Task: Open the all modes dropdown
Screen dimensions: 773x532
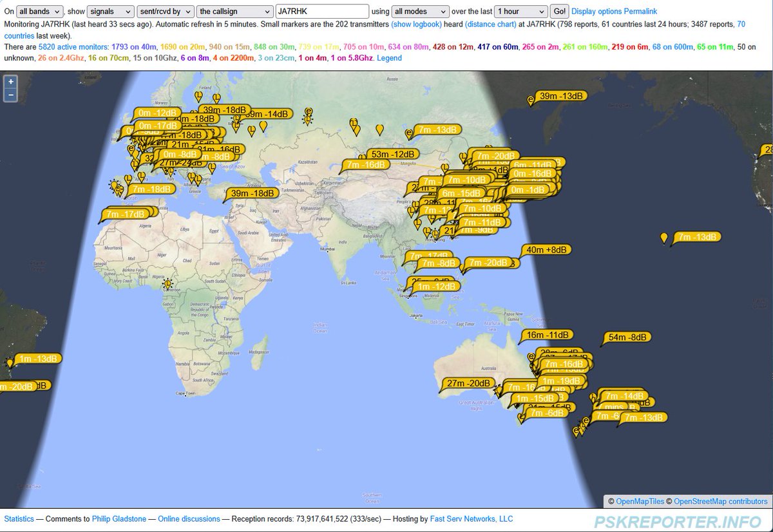Action: tap(420, 12)
